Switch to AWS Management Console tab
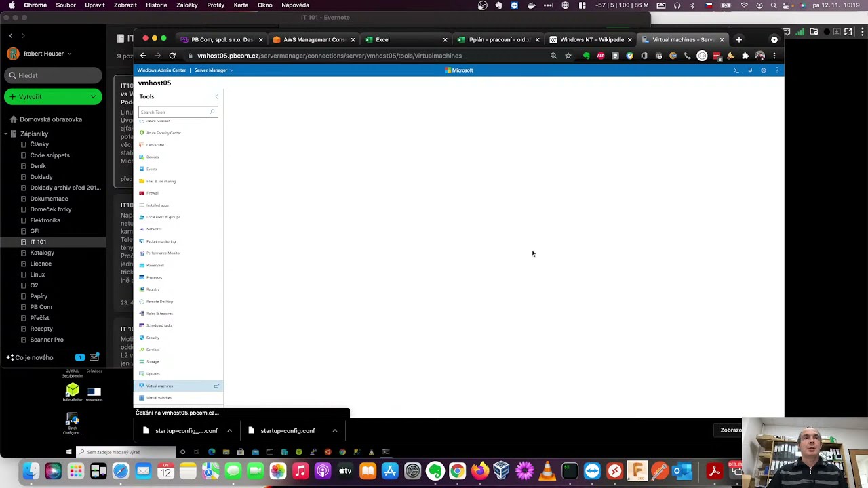The image size is (868, 488). coord(315,40)
